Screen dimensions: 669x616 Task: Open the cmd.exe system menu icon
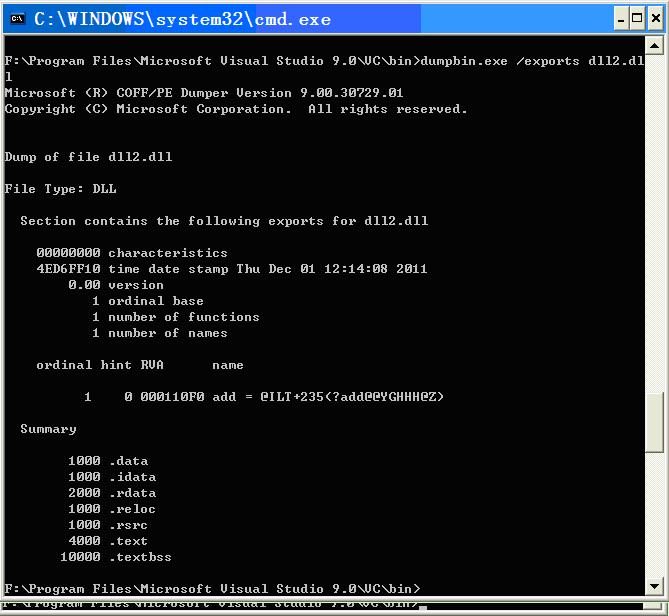(17, 19)
